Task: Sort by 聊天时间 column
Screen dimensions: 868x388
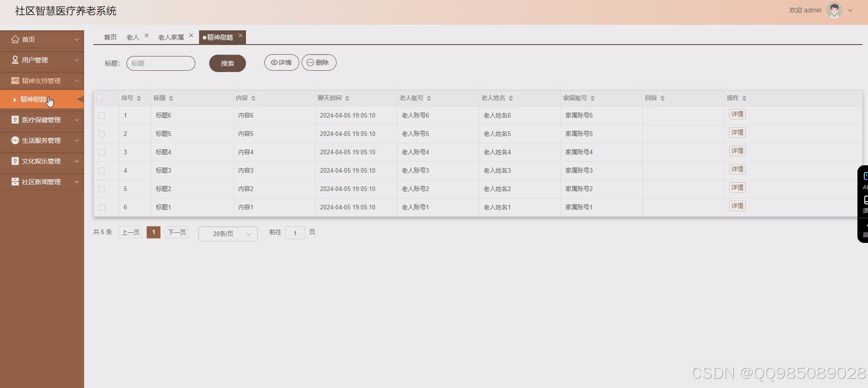Action: coord(347,98)
